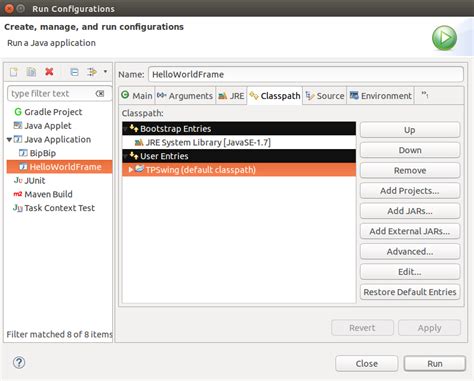Viewport: 474px width, 381px height.
Task: Switch to the Environment tab
Action: pyautogui.click(x=380, y=96)
